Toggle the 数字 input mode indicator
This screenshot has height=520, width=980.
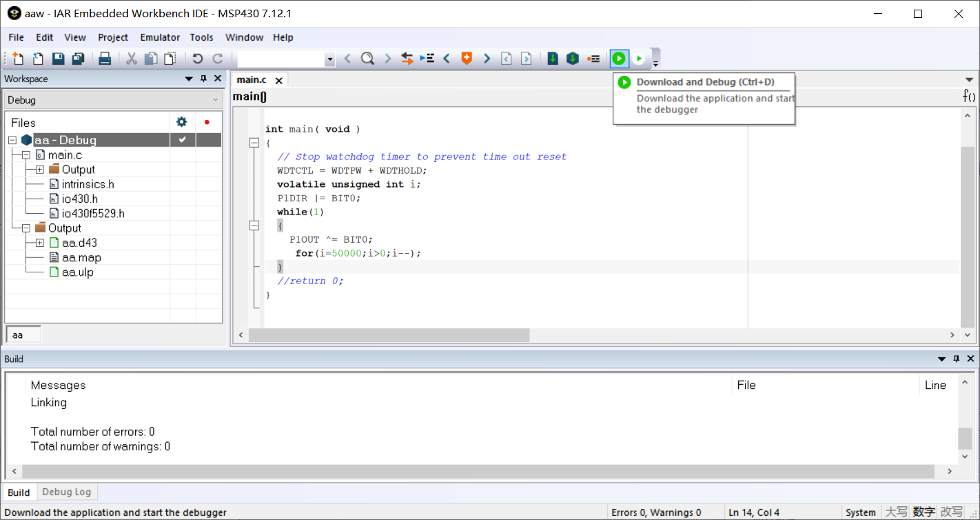pyautogui.click(x=923, y=512)
